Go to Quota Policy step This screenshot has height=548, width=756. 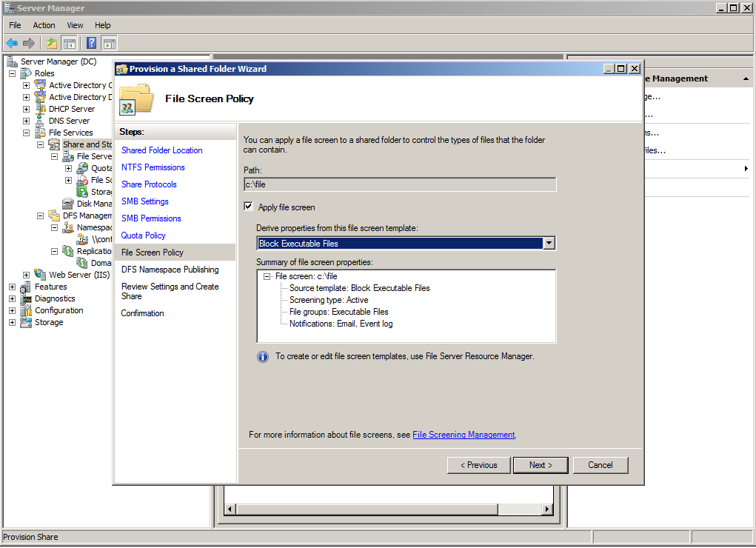143,235
